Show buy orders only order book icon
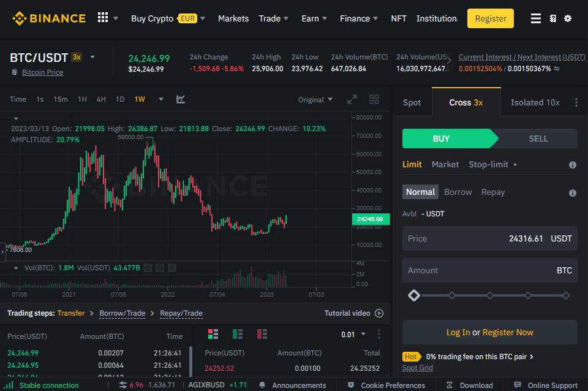 click(238, 334)
